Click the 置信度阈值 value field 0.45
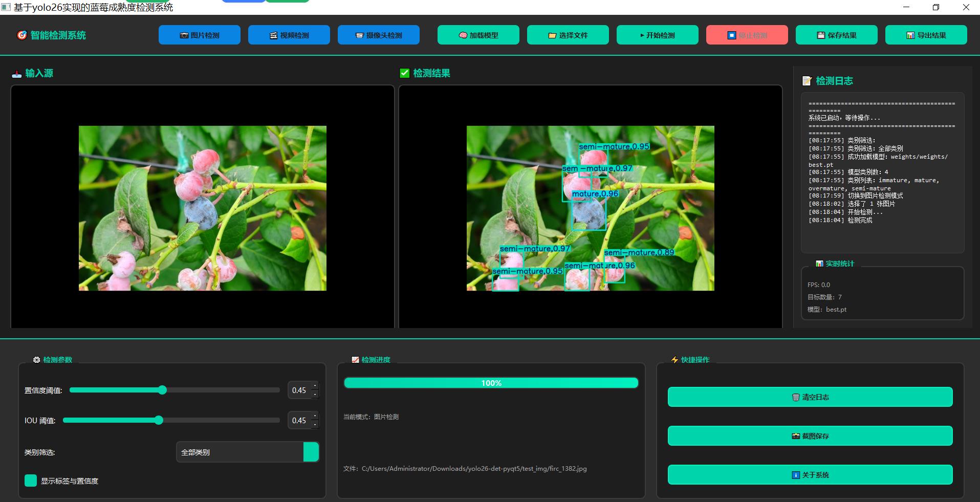This screenshot has height=502, width=980. pyautogui.click(x=299, y=390)
